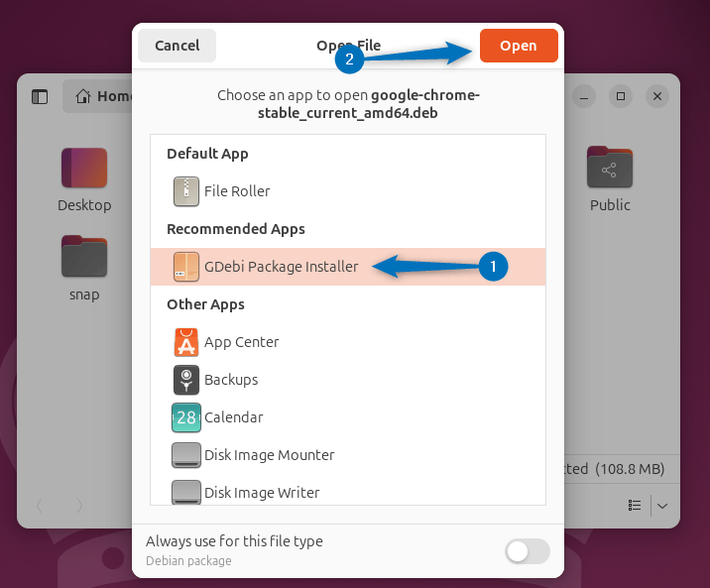
Task: Select the Backups app icon
Action: (186, 380)
